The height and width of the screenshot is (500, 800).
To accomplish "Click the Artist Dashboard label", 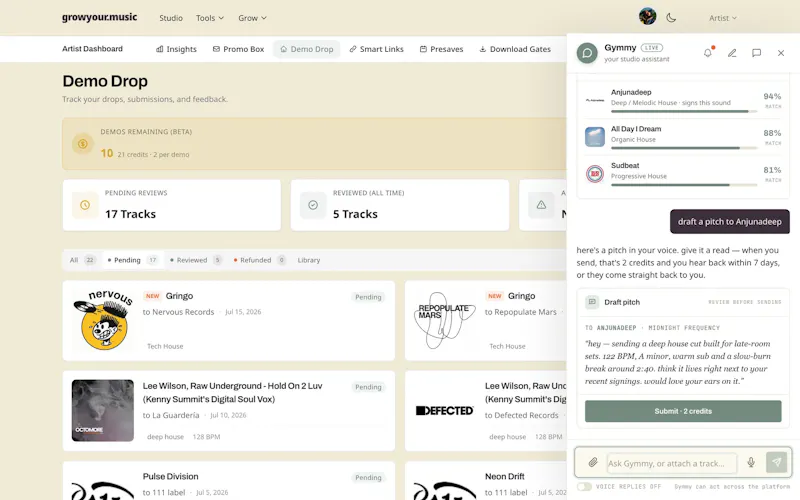I will (x=92, y=48).
